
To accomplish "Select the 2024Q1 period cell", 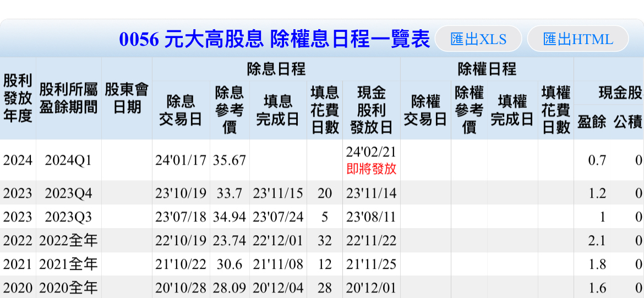I will click(68, 160).
